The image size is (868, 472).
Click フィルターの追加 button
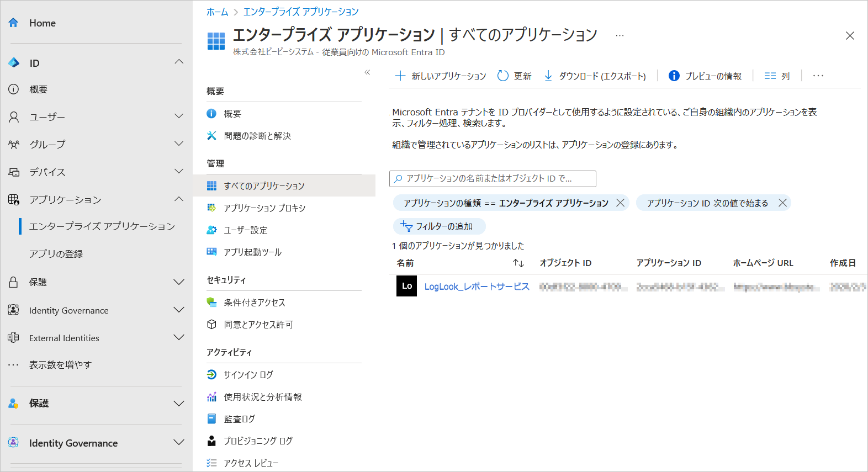pyautogui.click(x=439, y=226)
